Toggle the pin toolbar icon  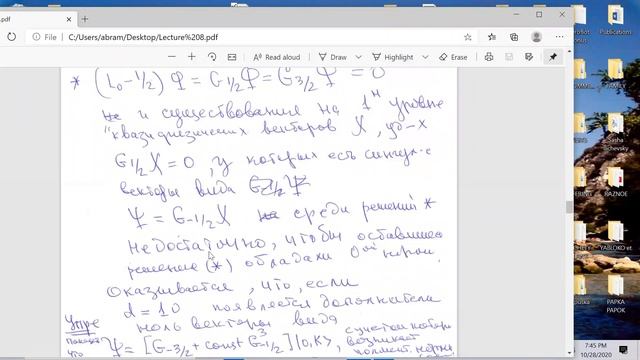[553, 57]
